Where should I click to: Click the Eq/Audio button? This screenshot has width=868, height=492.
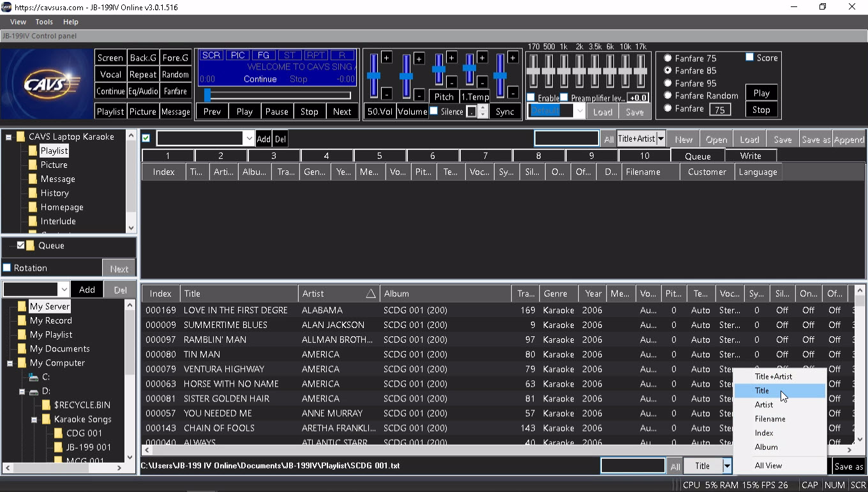pos(143,91)
